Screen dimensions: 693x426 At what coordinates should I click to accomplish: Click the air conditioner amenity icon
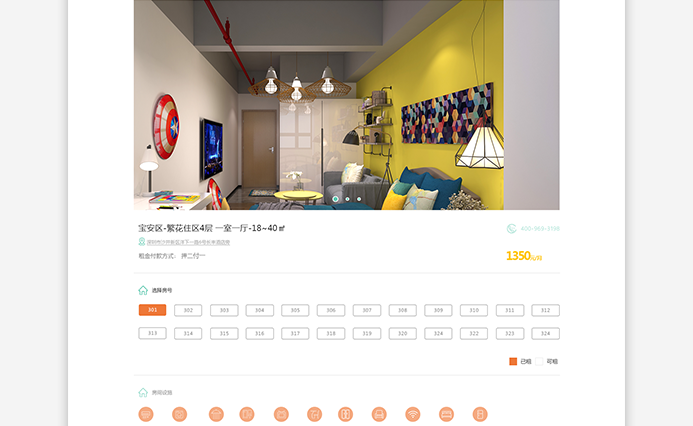click(x=146, y=414)
